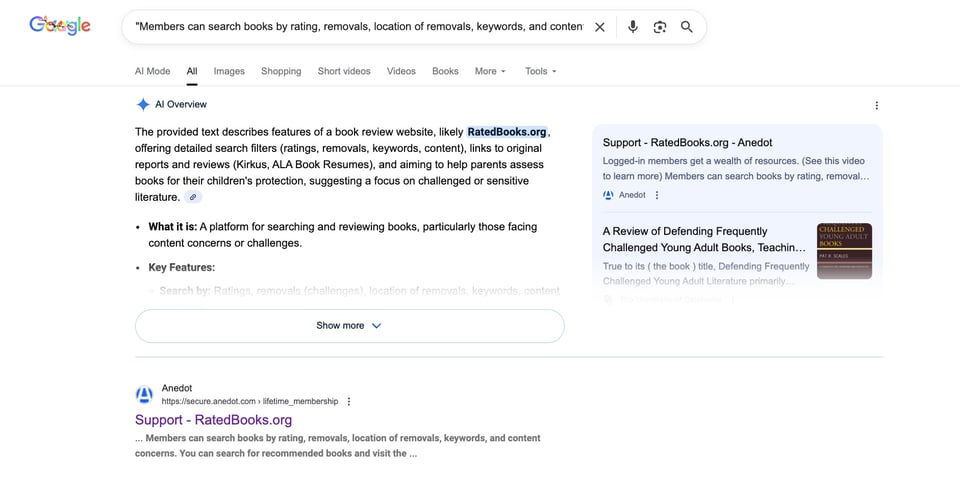Click the Anedot site name above result
This screenshot has width=960, height=479.
click(x=177, y=388)
